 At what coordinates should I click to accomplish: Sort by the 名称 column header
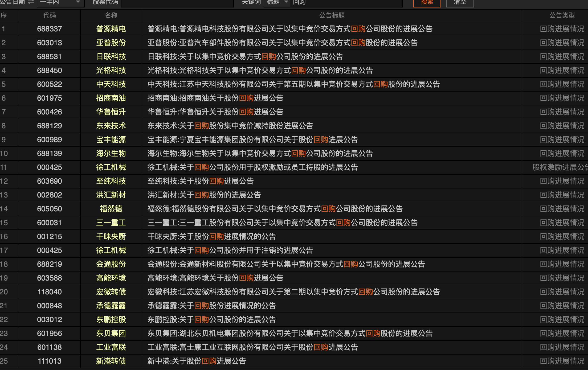pyautogui.click(x=111, y=15)
